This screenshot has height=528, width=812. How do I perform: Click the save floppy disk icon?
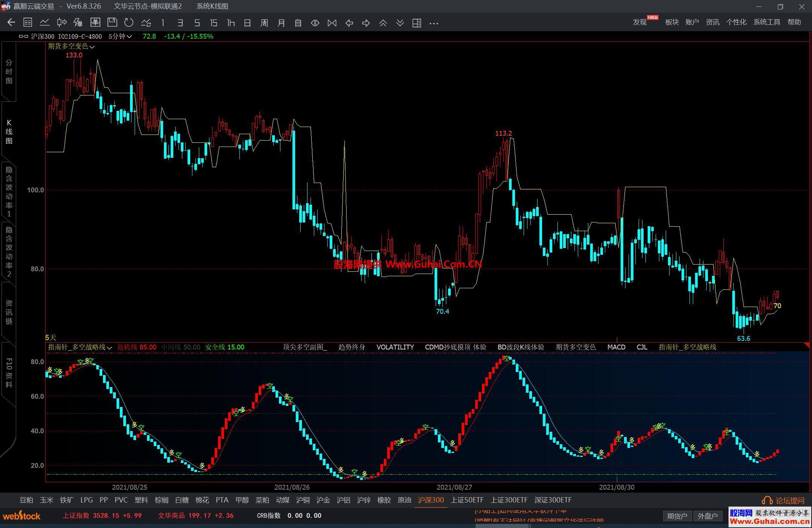tap(112, 23)
